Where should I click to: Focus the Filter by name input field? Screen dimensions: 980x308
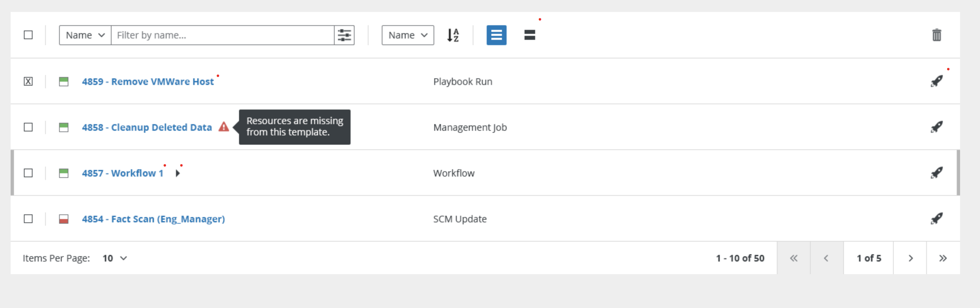click(x=222, y=35)
